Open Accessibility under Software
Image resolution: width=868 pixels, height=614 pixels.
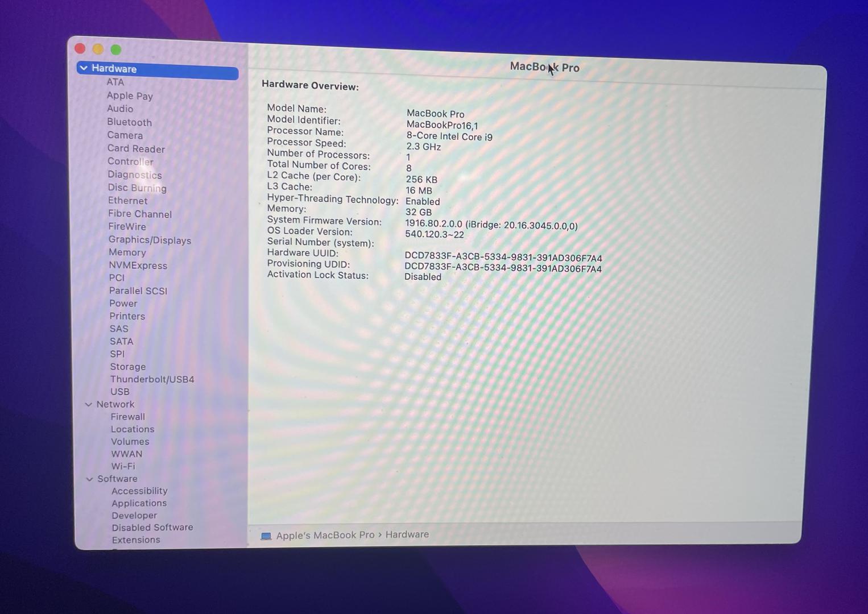[x=139, y=491]
